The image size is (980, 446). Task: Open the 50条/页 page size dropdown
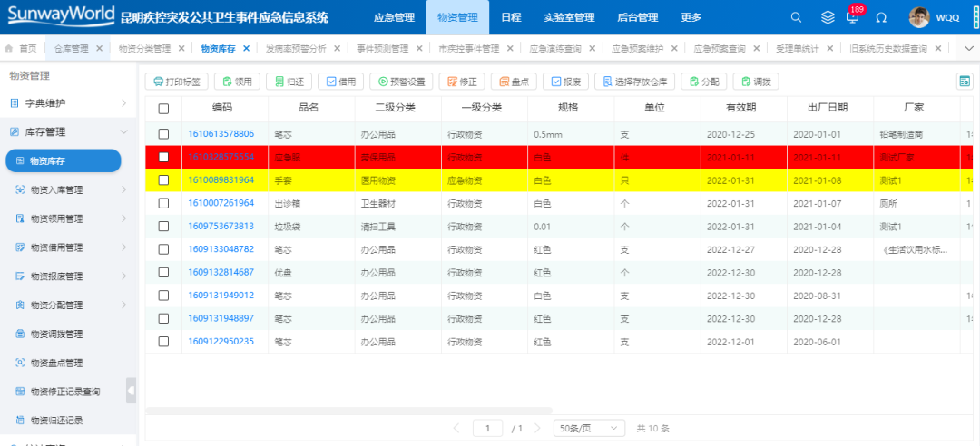click(589, 428)
